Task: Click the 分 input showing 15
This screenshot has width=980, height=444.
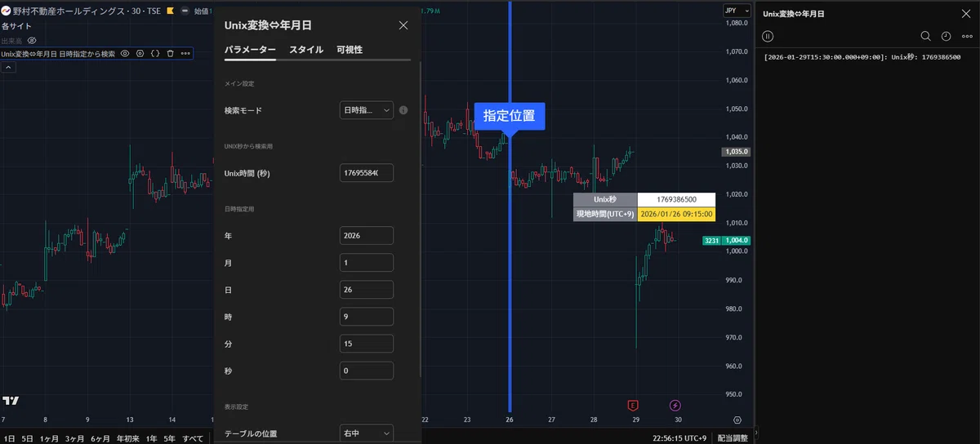Action: coord(367,344)
